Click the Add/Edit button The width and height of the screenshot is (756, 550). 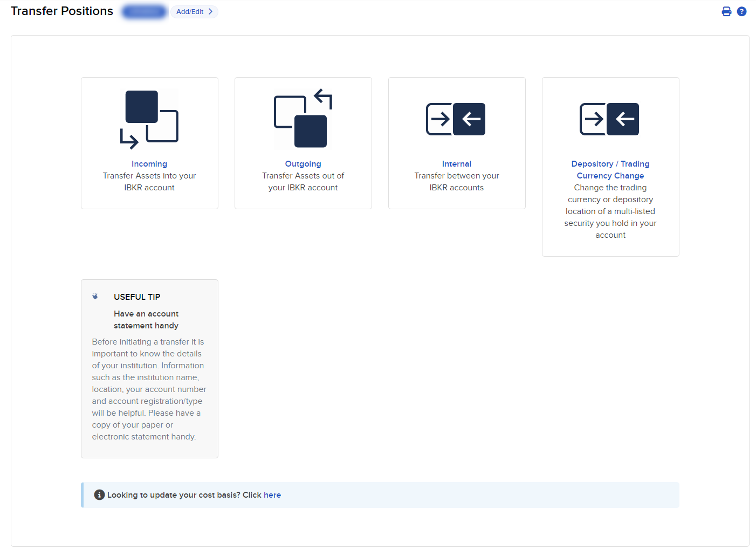194,11
